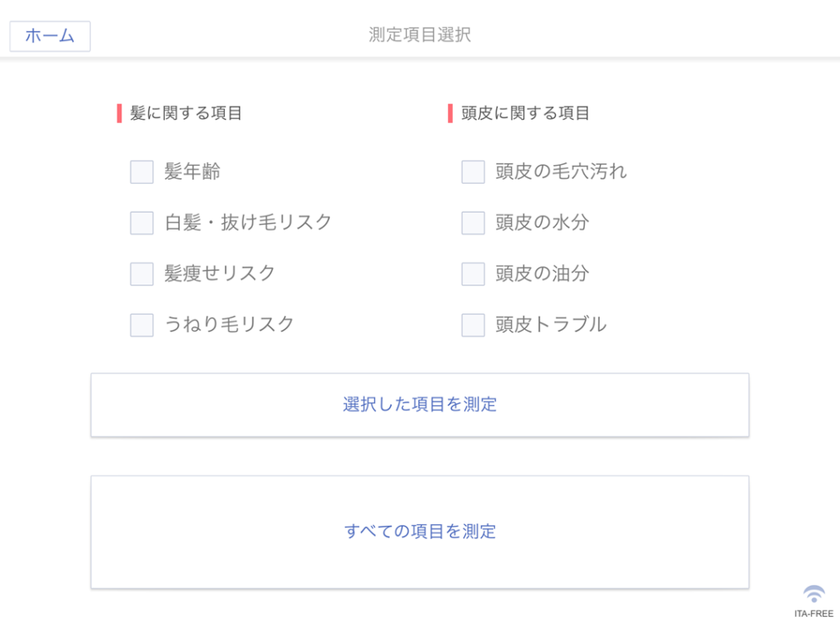Select the うねり毛リスク checkbox

coord(142,325)
